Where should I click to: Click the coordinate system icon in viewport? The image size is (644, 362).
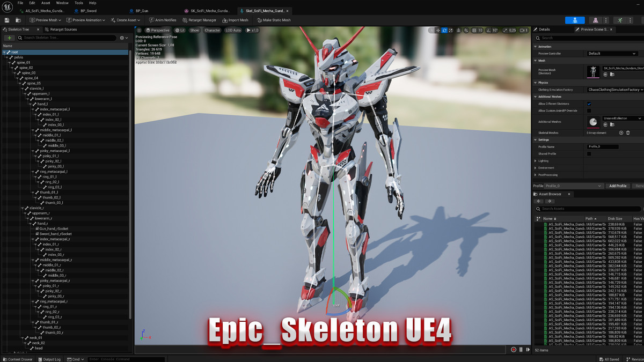[x=458, y=31]
